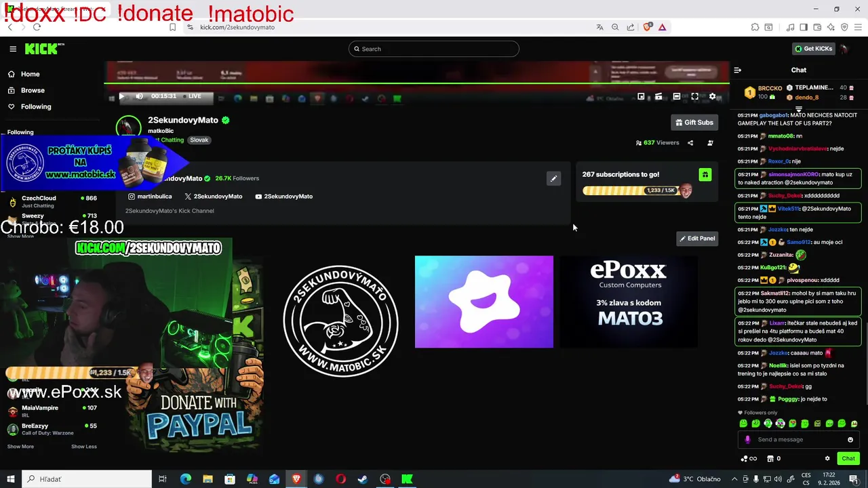This screenshot has height=488, width=868.
Task: Click the Brave Rewards triangle icon
Action: (x=662, y=27)
